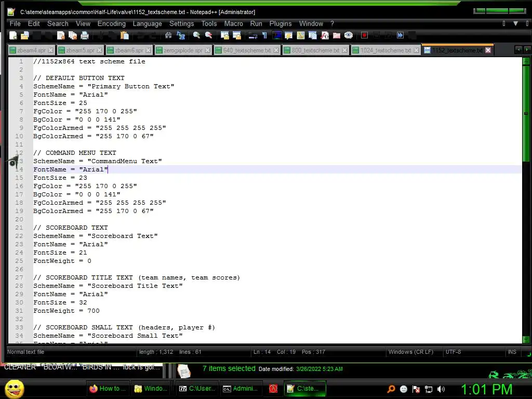
Task: Toggle the Document Map panel icon
Action: click(x=301, y=35)
